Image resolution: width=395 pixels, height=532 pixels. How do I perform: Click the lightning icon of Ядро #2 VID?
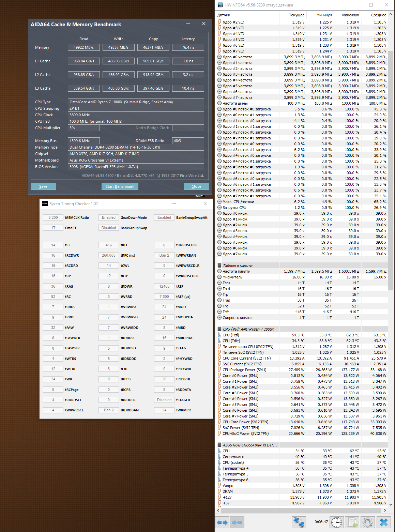tap(219, 22)
